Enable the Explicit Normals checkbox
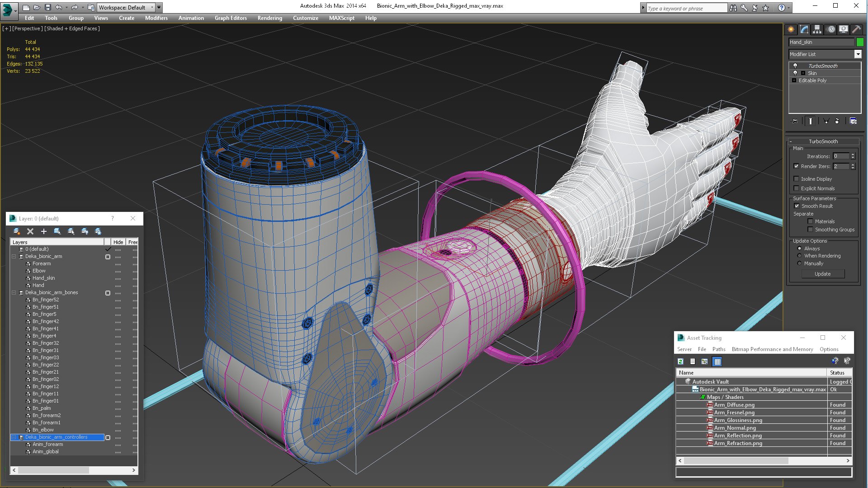Image resolution: width=868 pixels, height=488 pixels. [x=796, y=188]
